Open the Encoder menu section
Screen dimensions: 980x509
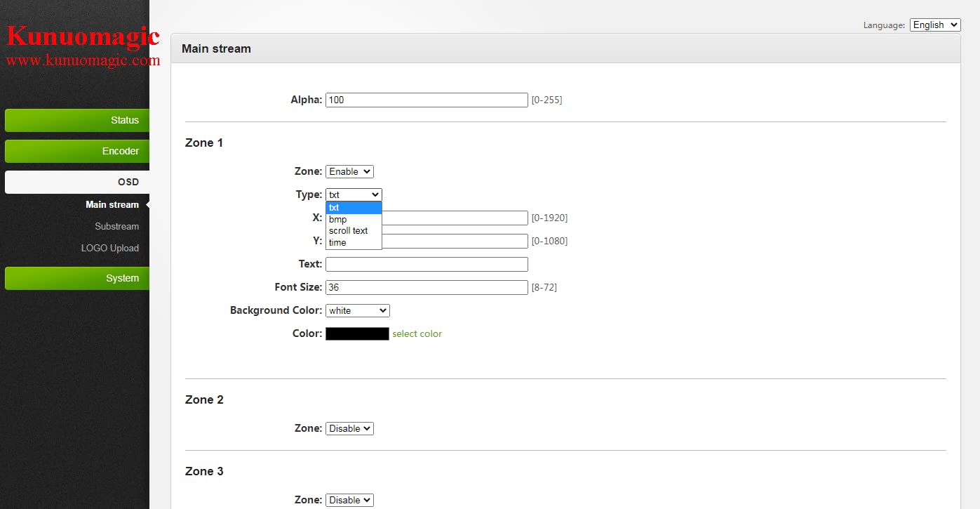pos(77,151)
